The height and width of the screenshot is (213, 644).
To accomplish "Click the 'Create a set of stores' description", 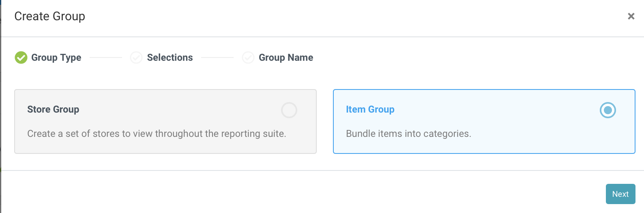I will (x=157, y=134).
